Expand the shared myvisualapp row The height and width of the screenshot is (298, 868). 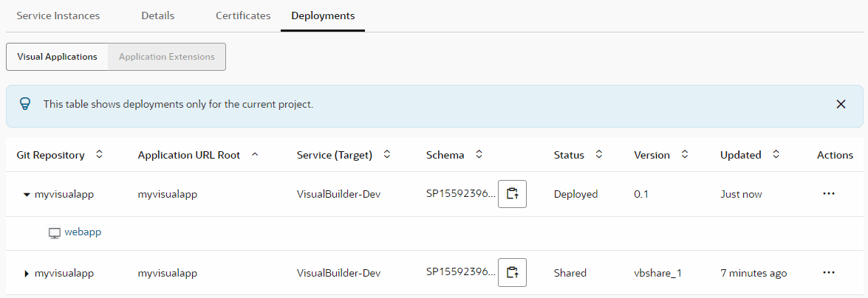[27, 274]
